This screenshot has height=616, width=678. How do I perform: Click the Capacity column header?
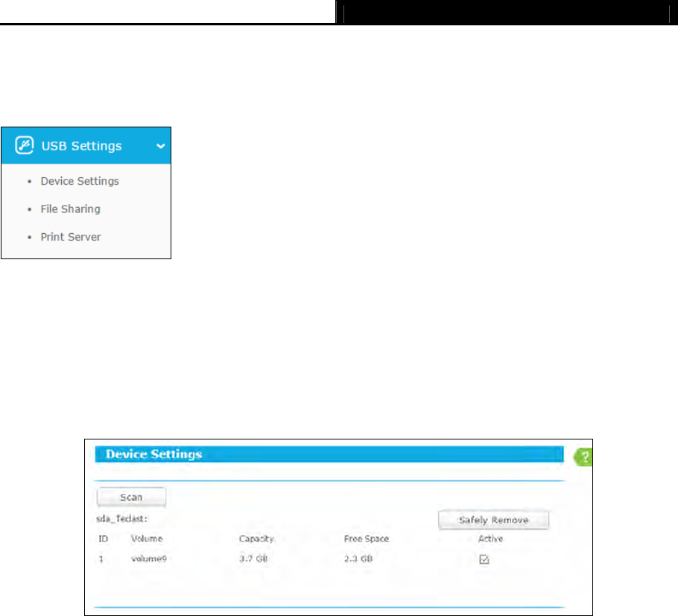[x=256, y=539]
